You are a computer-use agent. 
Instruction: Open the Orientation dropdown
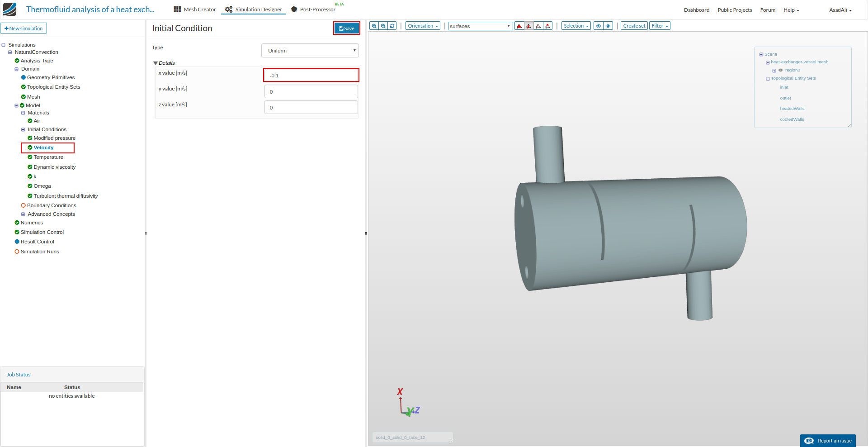click(x=423, y=26)
